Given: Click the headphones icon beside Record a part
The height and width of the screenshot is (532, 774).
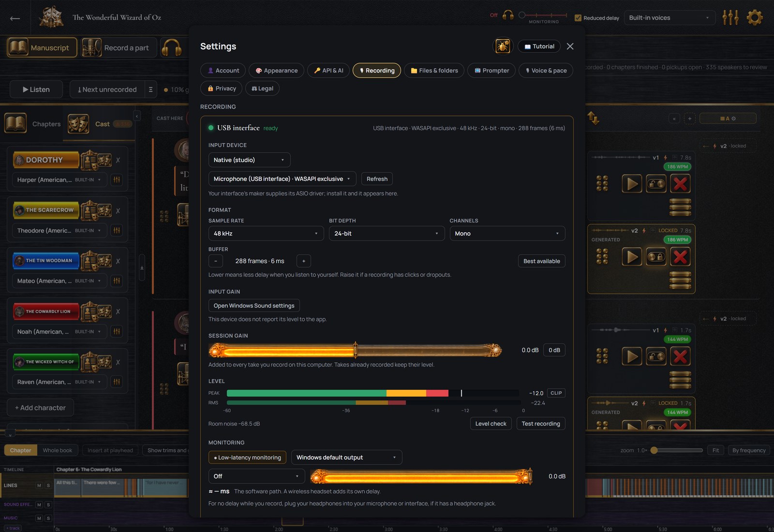Looking at the screenshot, I should [171, 47].
